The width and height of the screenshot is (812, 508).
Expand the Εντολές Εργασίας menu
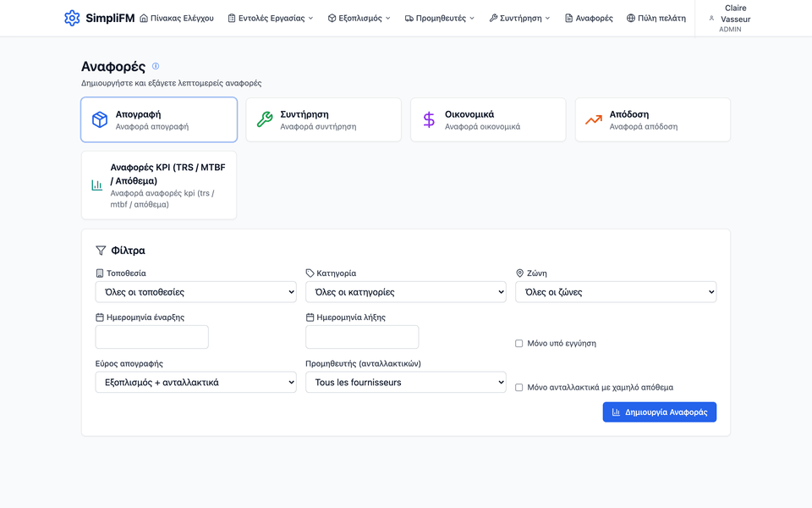(x=271, y=18)
